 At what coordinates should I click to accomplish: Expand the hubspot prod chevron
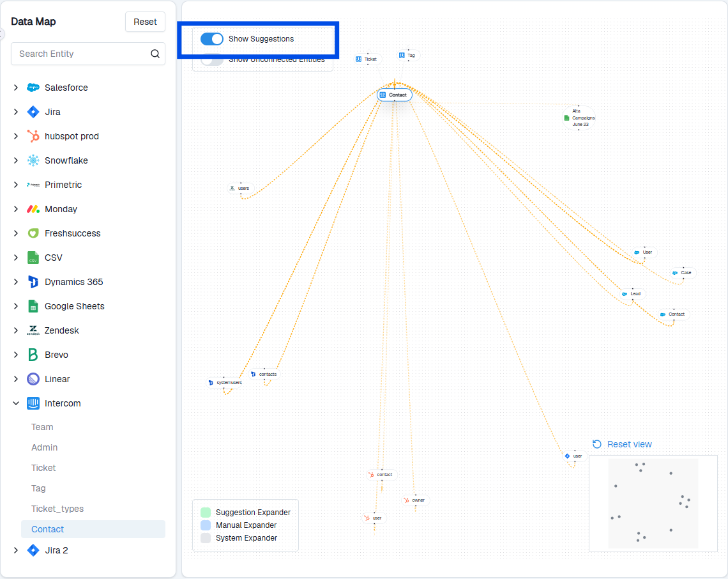click(x=16, y=136)
